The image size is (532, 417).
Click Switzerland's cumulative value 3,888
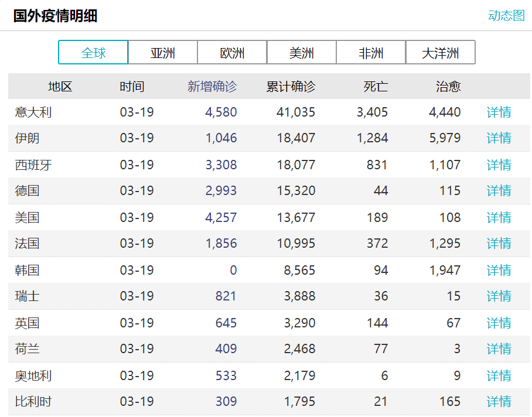[299, 296]
